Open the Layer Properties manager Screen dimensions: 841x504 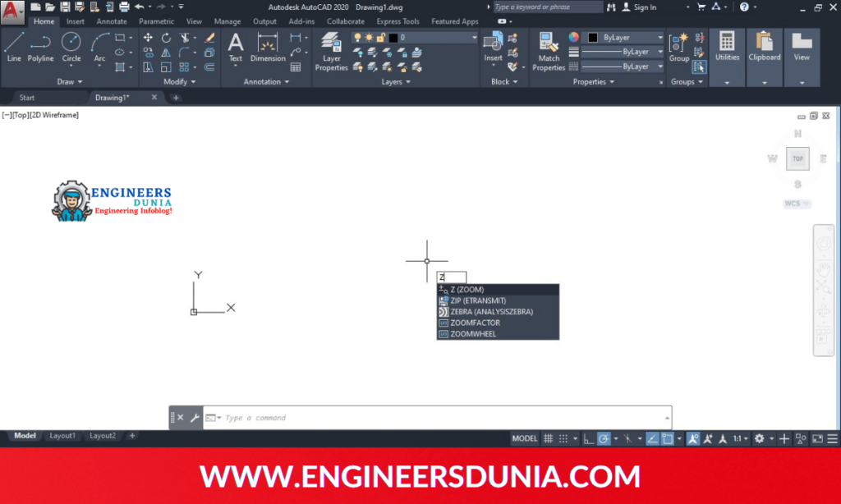click(x=332, y=49)
